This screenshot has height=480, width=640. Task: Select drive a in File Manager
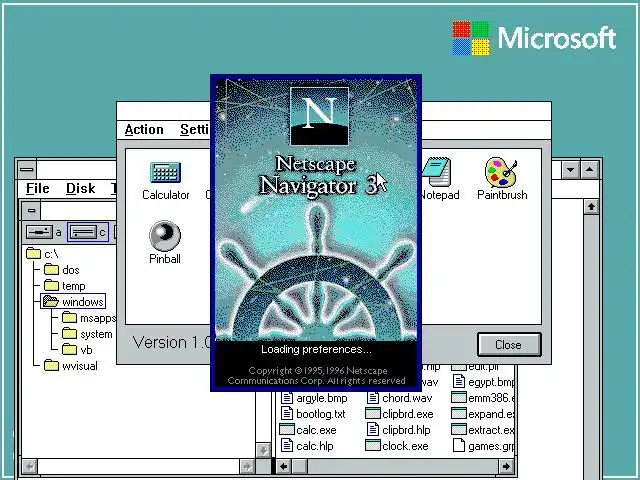43,232
